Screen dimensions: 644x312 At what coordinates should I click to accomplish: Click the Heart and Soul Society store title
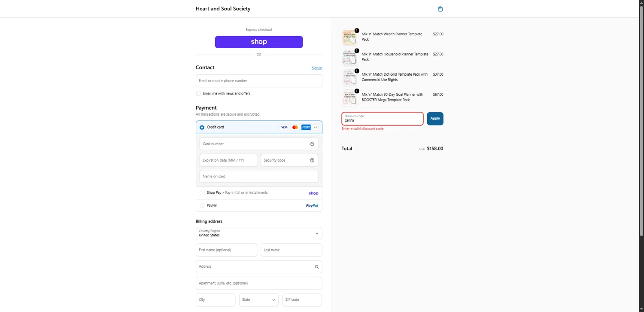coord(223,9)
